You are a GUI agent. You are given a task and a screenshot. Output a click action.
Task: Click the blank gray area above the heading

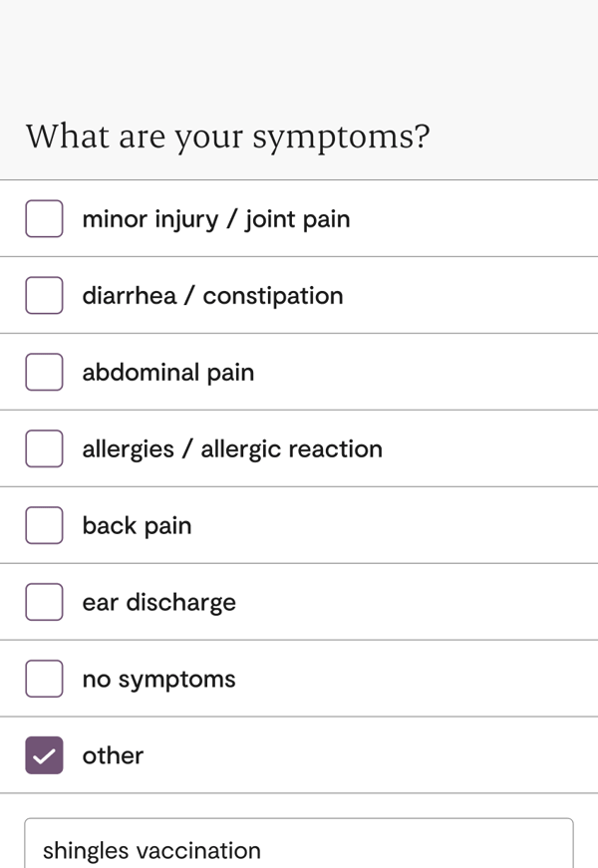(x=299, y=50)
